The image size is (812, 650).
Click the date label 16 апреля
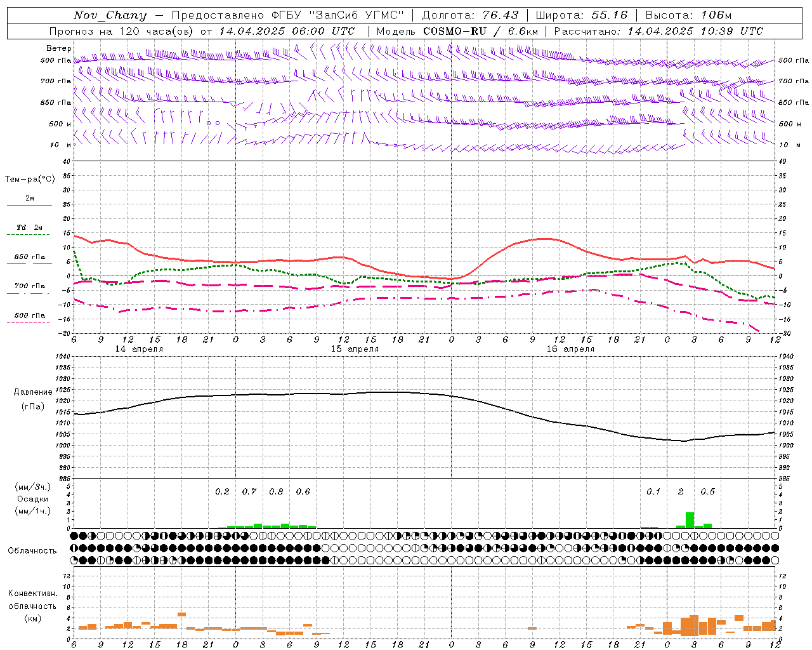[x=570, y=349]
